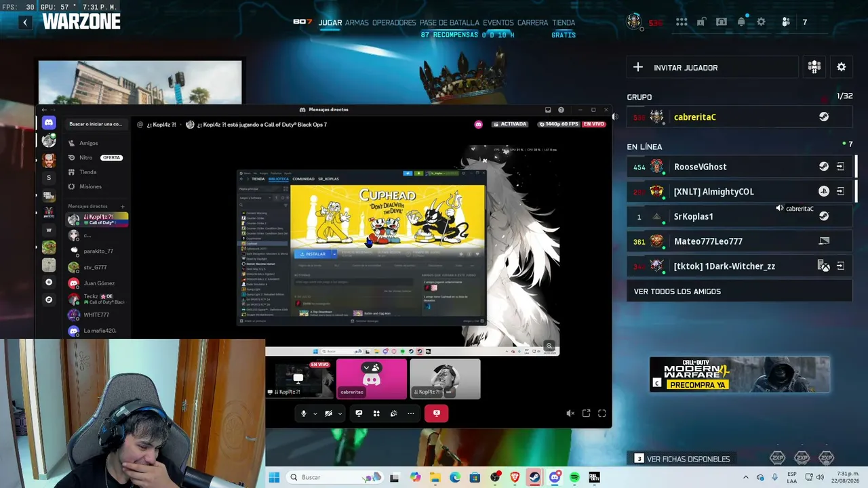Add a server in Discord sidebar
The width and height of the screenshot is (868, 488).
[49, 282]
